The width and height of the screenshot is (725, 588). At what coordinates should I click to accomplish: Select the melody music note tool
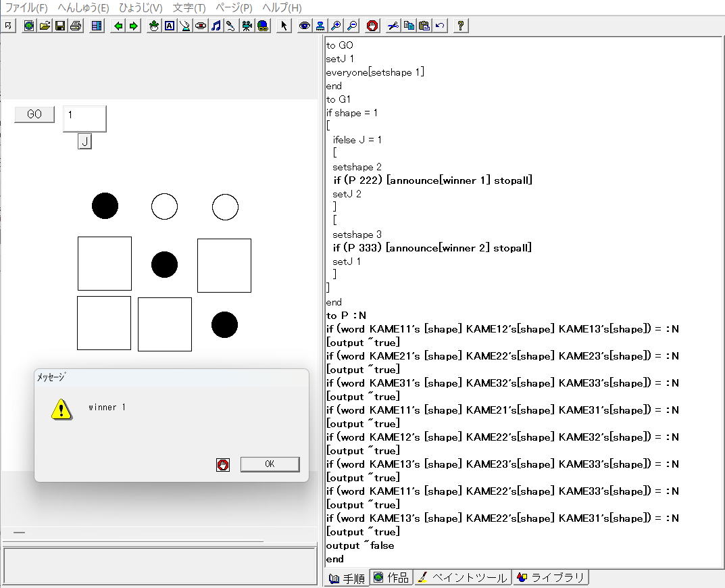(x=216, y=26)
